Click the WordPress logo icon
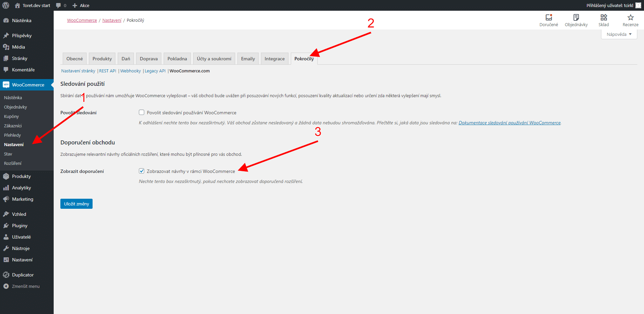 click(x=6, y=5)
